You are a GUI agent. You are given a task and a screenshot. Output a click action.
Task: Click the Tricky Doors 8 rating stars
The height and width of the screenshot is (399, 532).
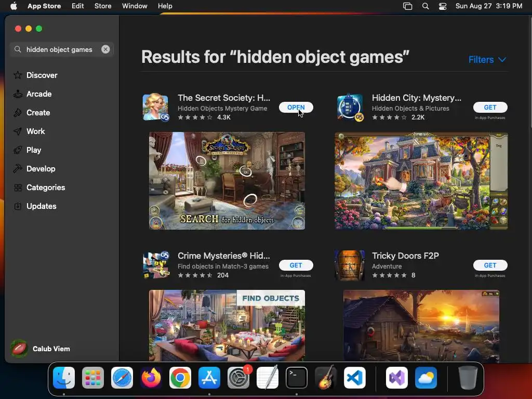(x=389, y=275)
